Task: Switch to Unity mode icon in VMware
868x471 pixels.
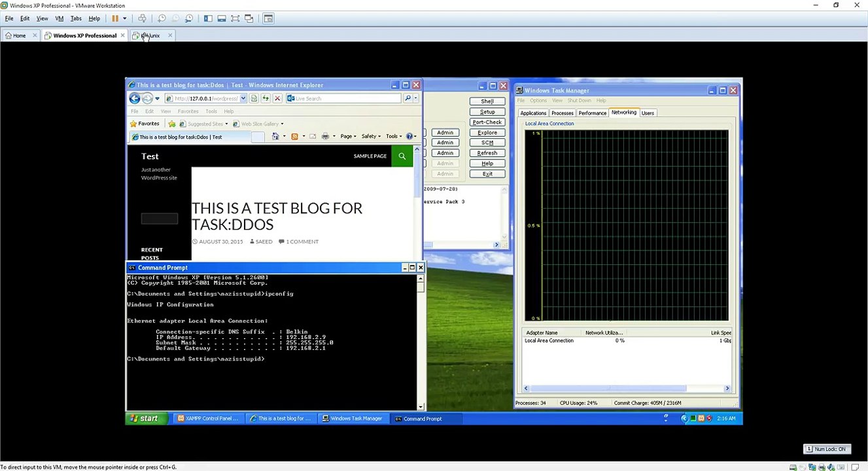Action: coord(249,18)
